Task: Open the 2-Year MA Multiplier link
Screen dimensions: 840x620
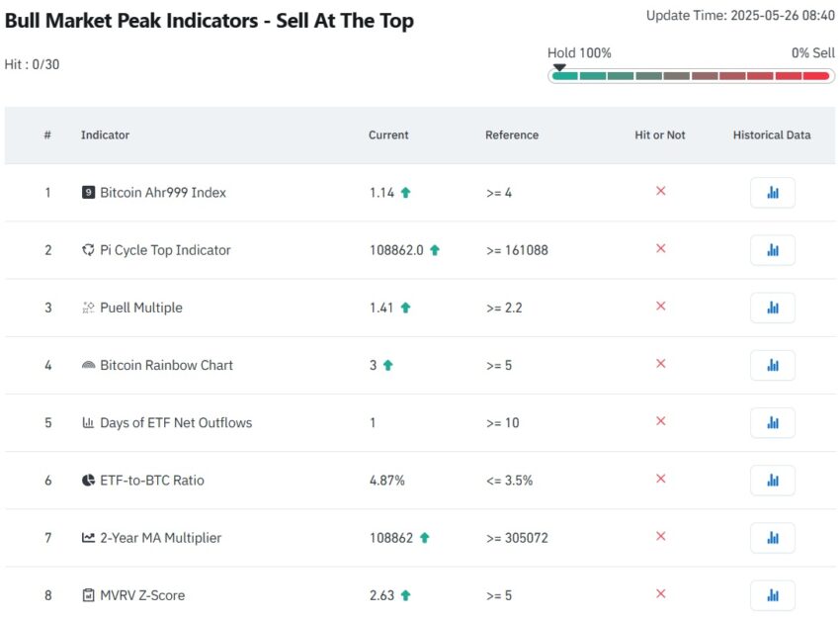Action: [160, 538]
